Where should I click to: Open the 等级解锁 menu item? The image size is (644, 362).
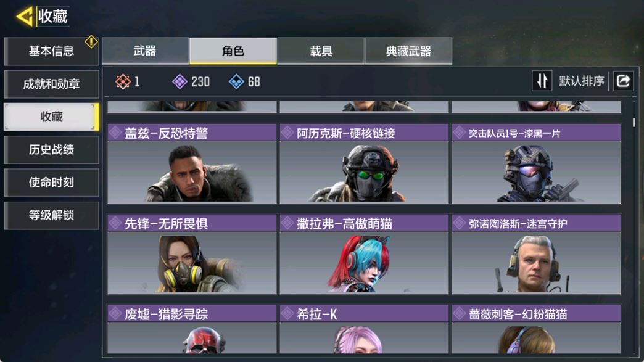coord(51,215)
